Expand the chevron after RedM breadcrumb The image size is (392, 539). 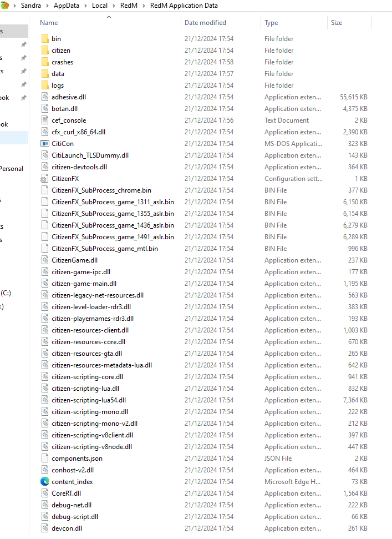[x=144, y=6]
